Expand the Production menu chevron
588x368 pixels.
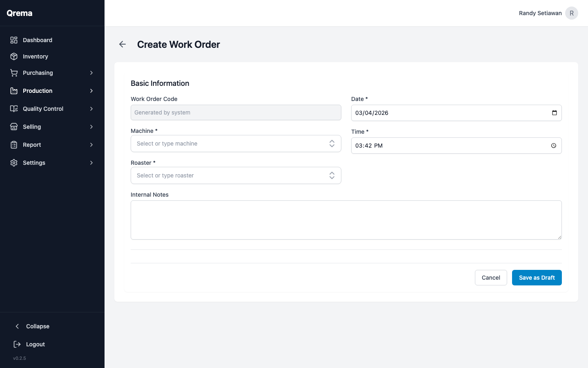tap(91, 91)
